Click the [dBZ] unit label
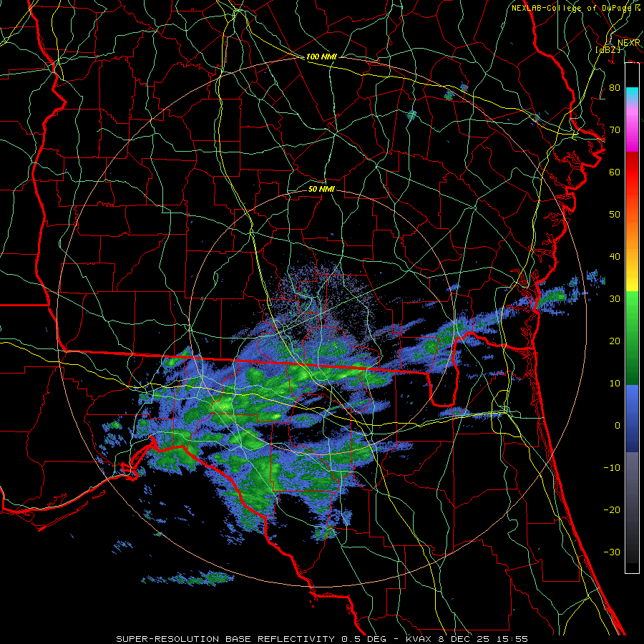Viewport: 644px width, 644px height. coord(608,49)
